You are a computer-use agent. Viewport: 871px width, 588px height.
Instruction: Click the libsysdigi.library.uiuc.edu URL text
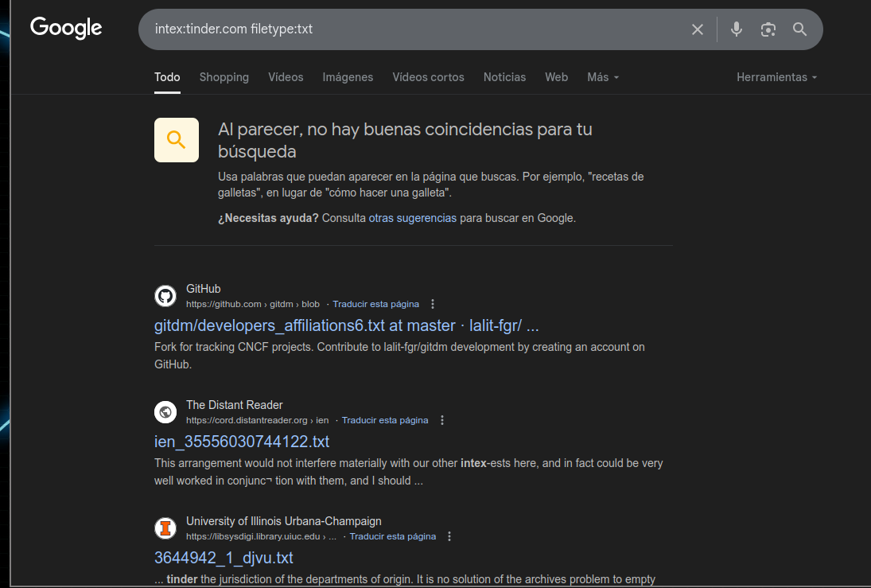[x=261, y=536]
